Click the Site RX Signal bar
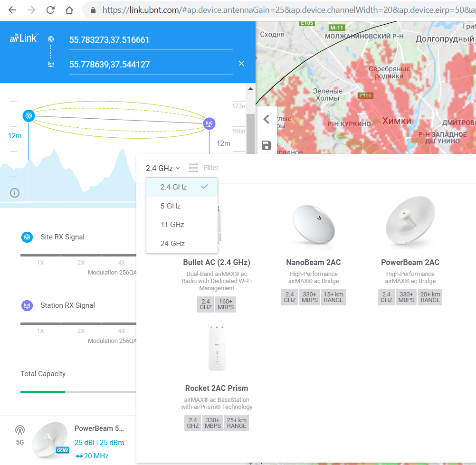 pos(78,255)
